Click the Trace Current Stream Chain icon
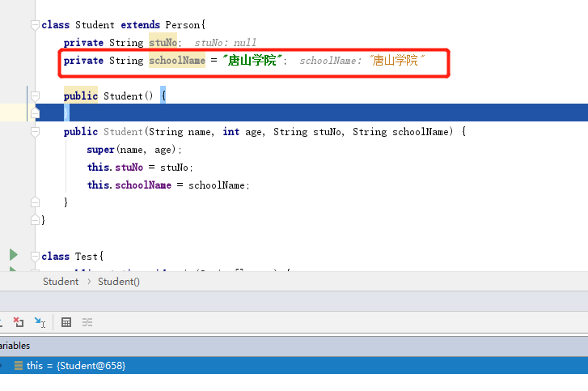This screenshot has width=588, height=391. click(87, 322)
